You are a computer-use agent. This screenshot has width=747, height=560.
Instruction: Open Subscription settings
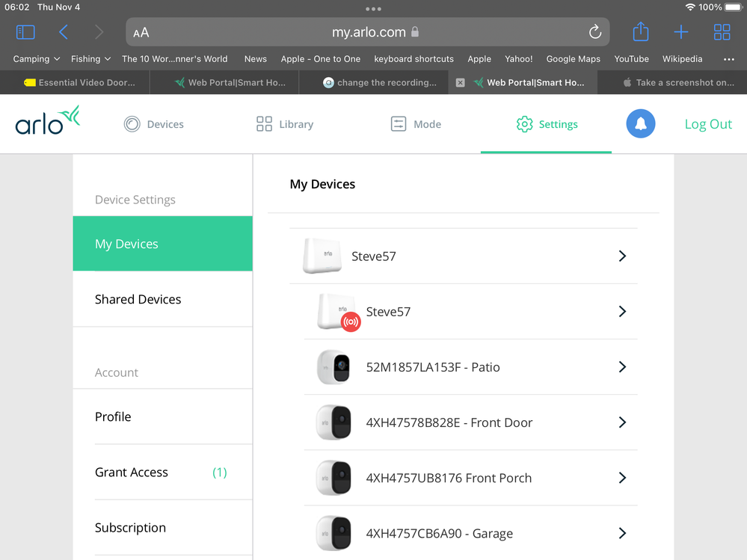pyautogui.click(x=162, y=528)
